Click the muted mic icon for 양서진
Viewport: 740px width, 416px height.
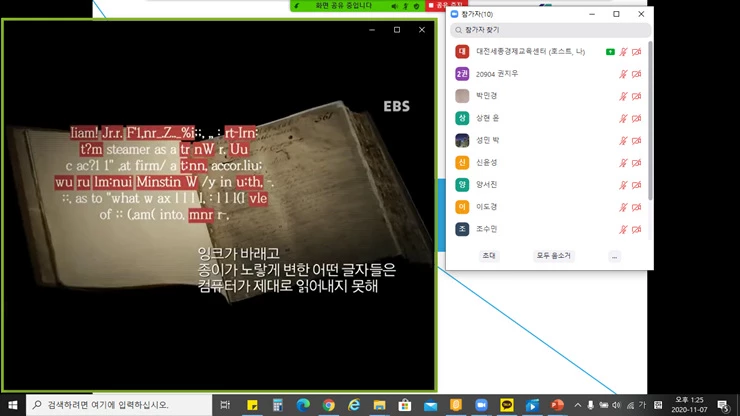click(623, 185)
